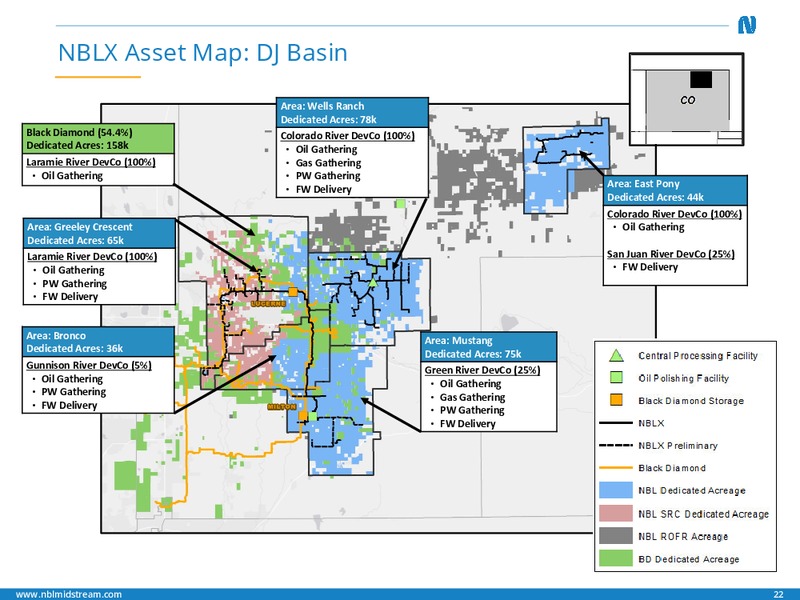Click FW Delivery in the Bronco box
This screenshot has width=800, height=600.
pyautogui.click(x=69, y=405)
